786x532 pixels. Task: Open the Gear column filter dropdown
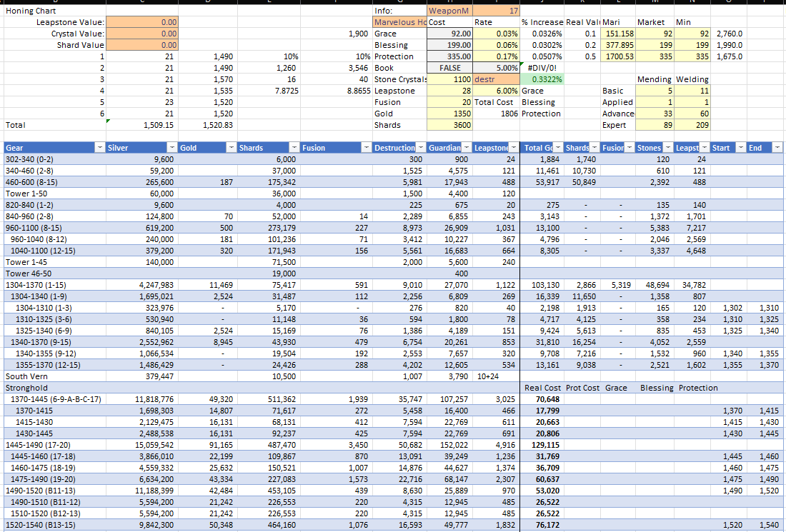pos(100,146)
